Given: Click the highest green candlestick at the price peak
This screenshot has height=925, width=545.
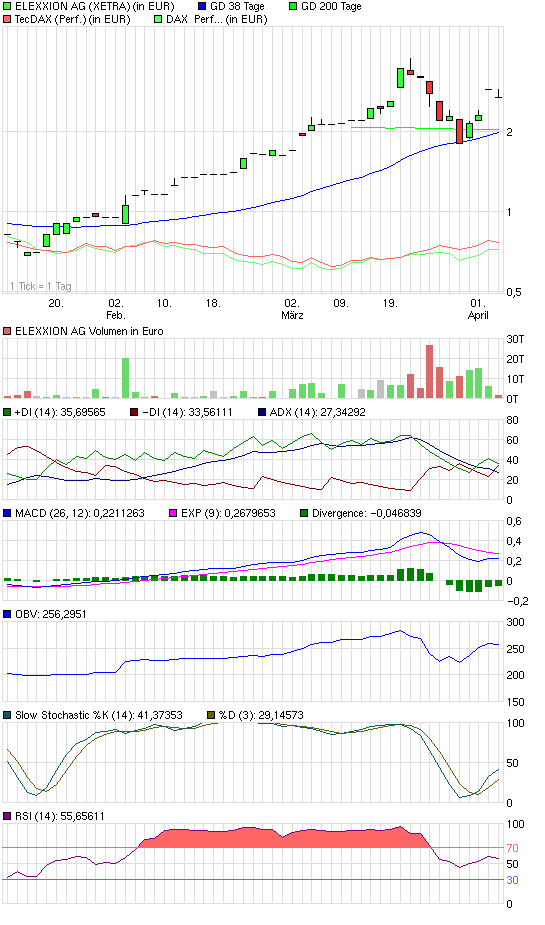Looking at the screenshot, I should coord(400,78).
